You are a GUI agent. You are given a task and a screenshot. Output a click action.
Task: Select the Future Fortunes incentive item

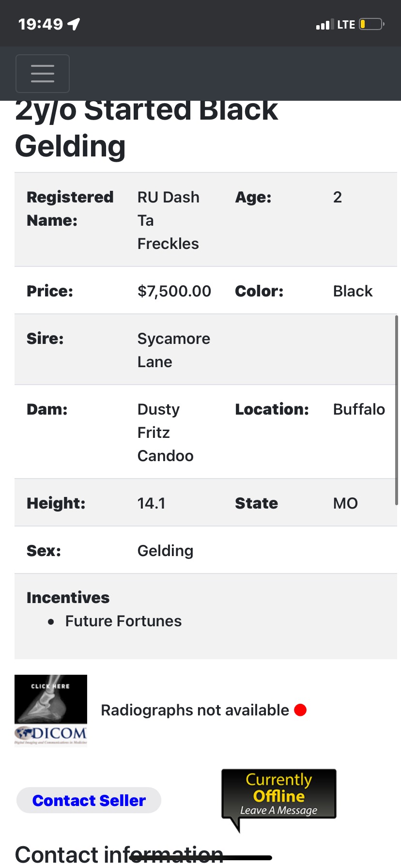point(123,621)
